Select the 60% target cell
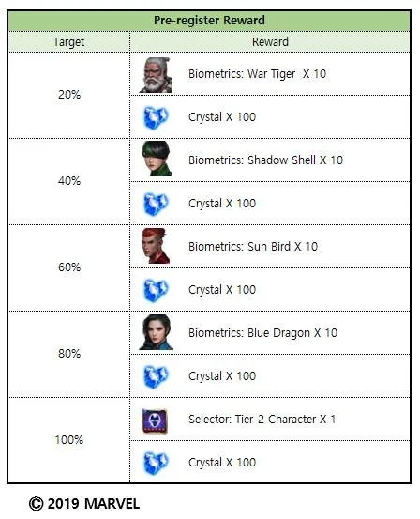Viewport: 420px width, 519px height. [x=68, y=267]
